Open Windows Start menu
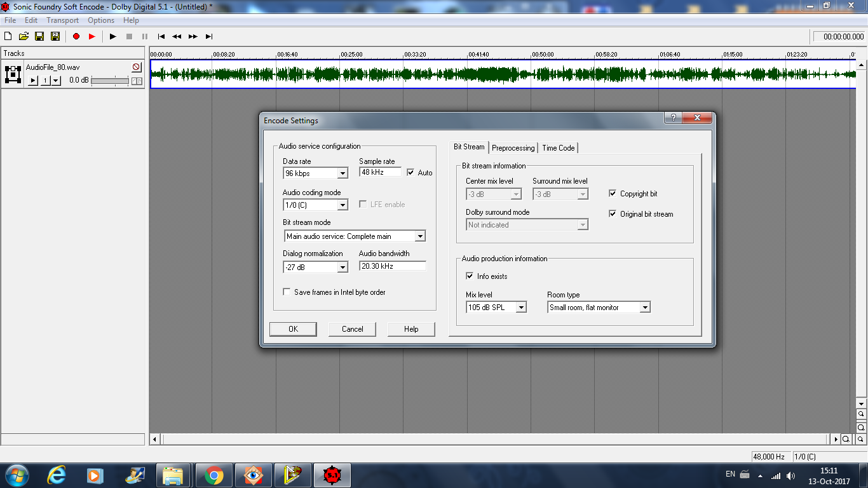The width and height of the screenshot is (868, 488). pyautogui.click(x=16, y=475)
